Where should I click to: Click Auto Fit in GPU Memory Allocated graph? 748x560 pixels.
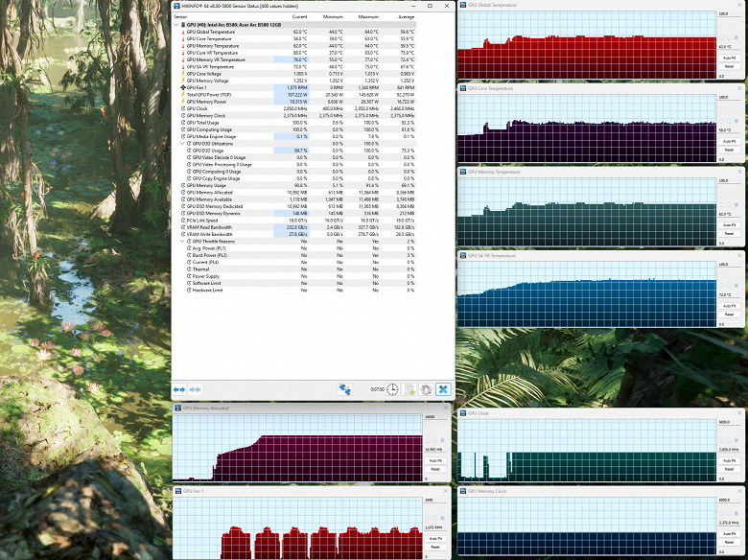(x=435, y=461)
